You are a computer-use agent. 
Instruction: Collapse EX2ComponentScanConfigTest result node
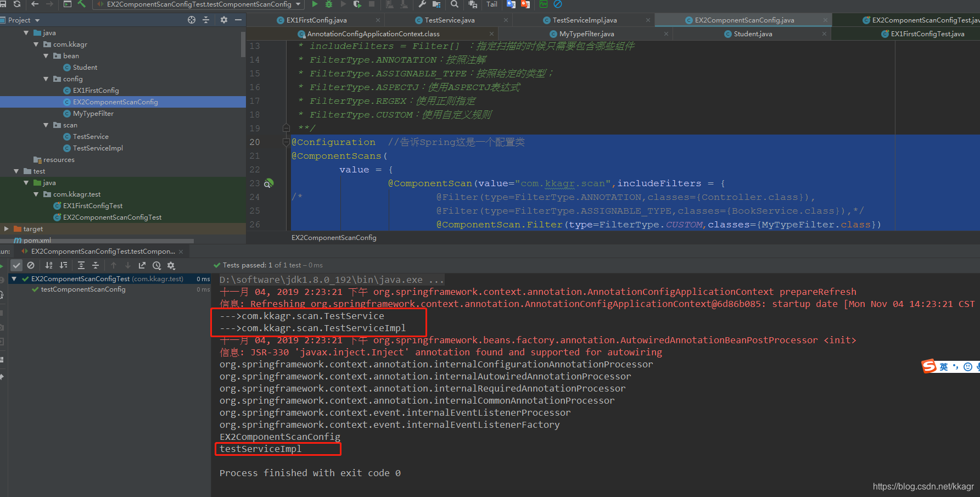[14, 279]
